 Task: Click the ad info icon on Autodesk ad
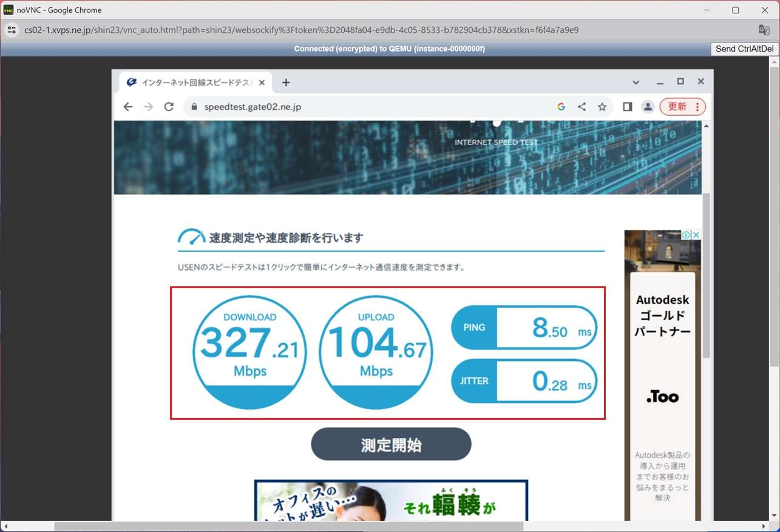[686, 235]
